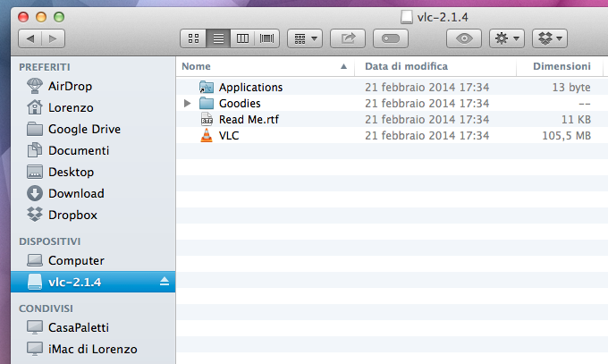Select iMac di Lorenzo in sidebar

(x=93, y=349)
